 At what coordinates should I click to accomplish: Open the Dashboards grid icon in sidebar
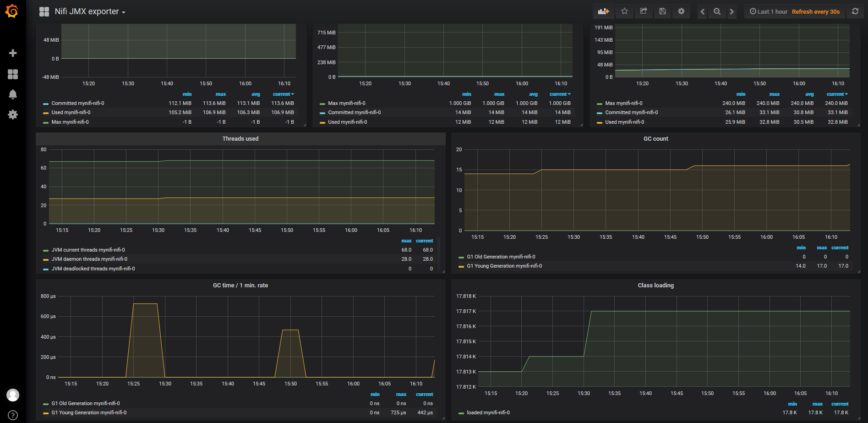pyautogui.click(x=13, y=74)
